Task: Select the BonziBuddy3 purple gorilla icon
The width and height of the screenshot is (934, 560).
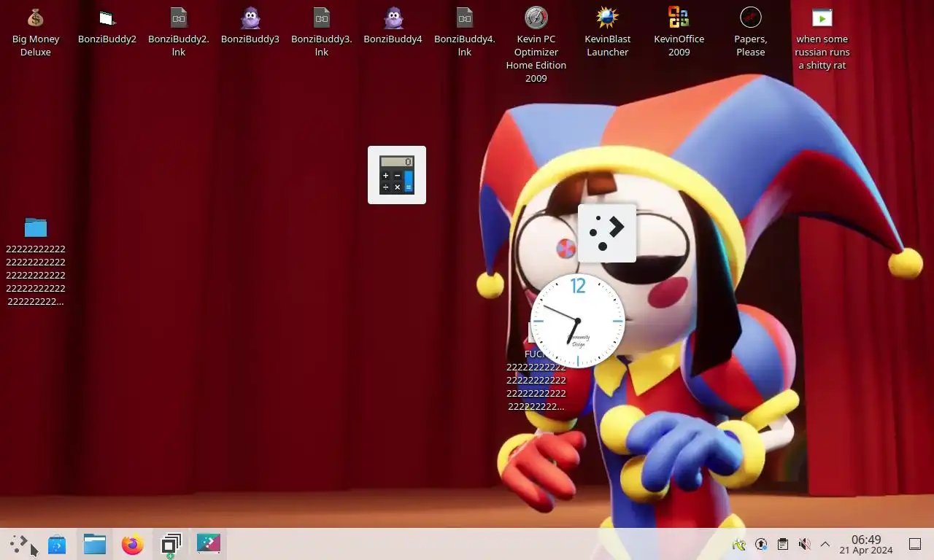Action: (x=250, y=18)
